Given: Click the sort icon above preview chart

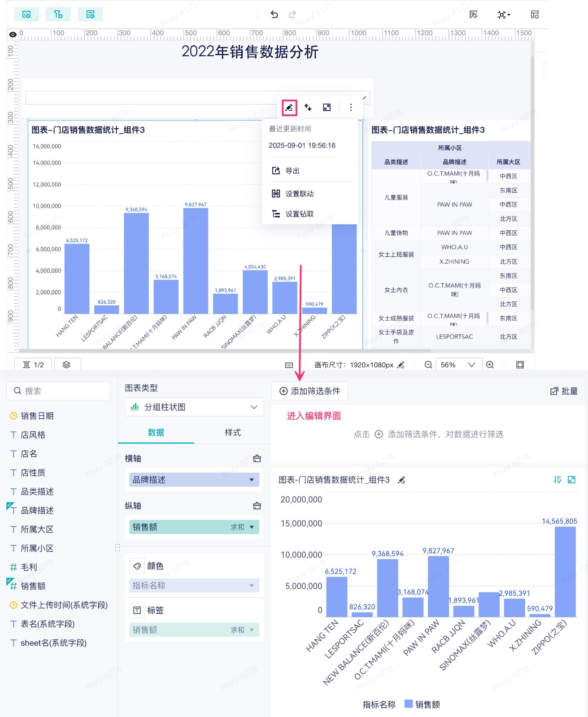Looking at the screenshot, I should 558,480.
